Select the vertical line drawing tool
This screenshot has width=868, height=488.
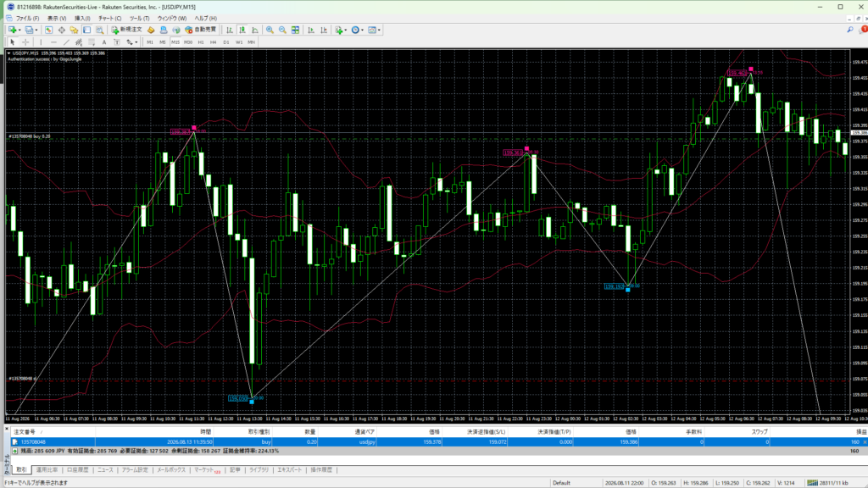click(41, 42)
